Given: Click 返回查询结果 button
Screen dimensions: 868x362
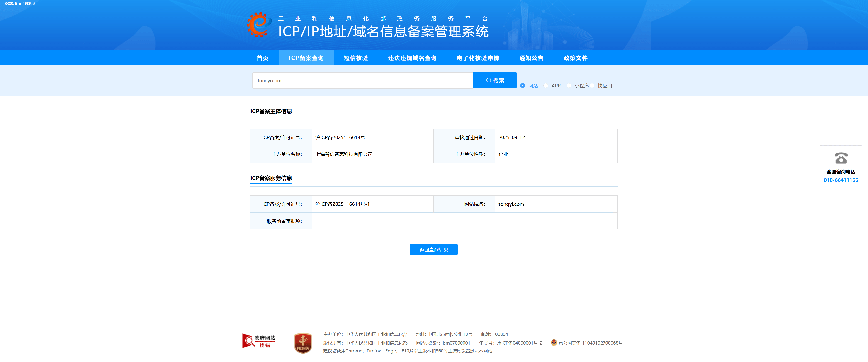Looking at the screenshot, I should 434,249.
